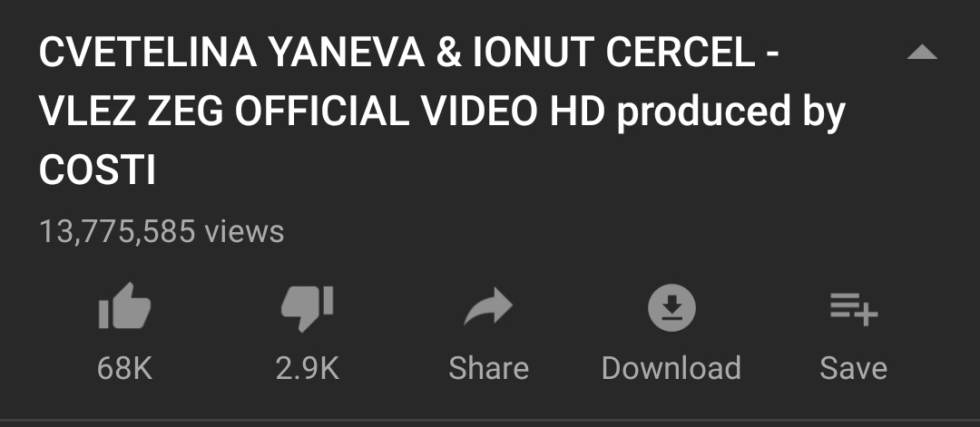Like the video with thumbs up icon
The height and width of the screenshot is (427, 980).
click(124, 306)
